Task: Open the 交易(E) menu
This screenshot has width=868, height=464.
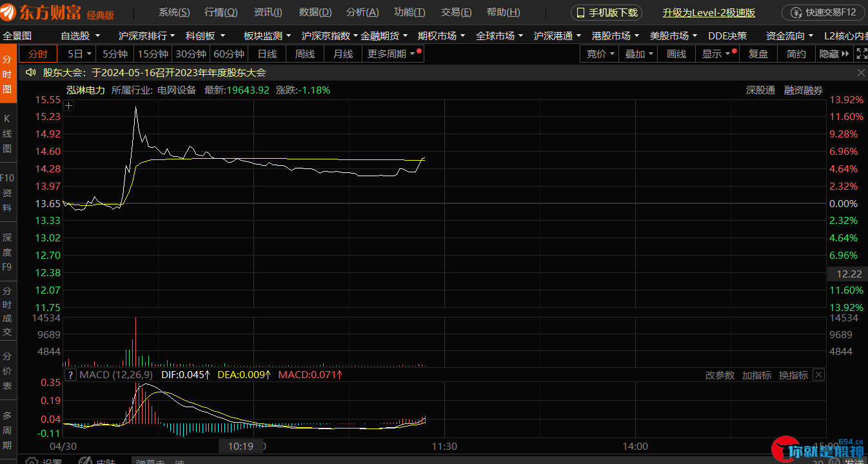Action: coord(456,12)
